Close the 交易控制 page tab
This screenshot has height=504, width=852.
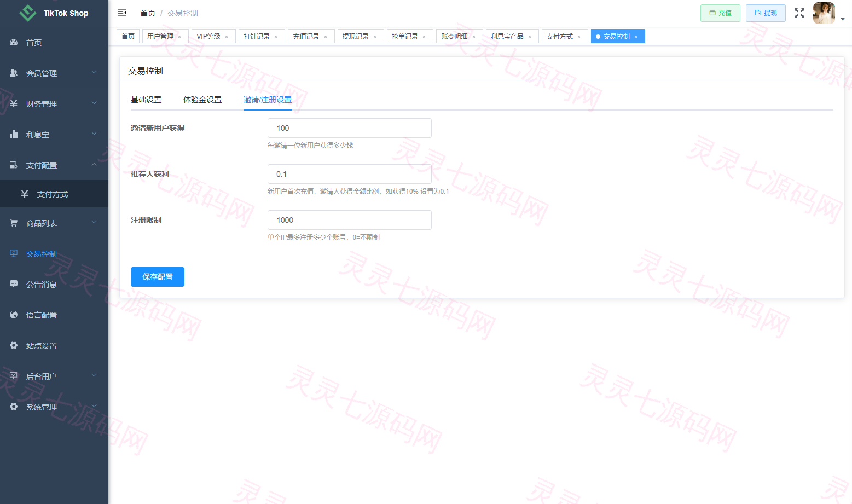pyautogui.click(x=636, y=37)
